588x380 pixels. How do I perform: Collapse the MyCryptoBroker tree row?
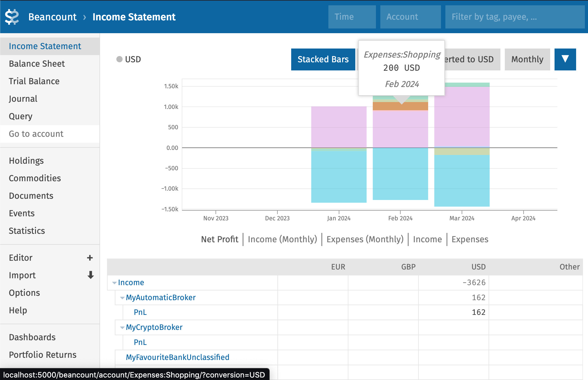point(122,327)
